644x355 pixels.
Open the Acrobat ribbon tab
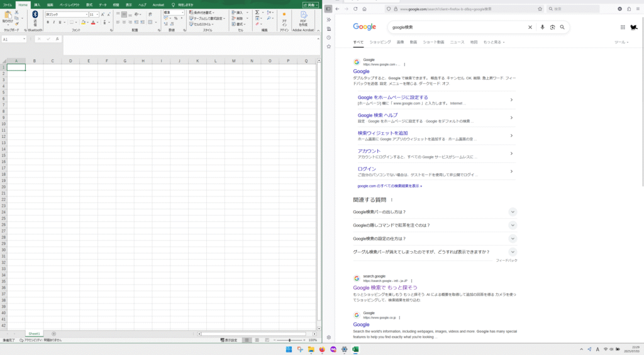158,5
